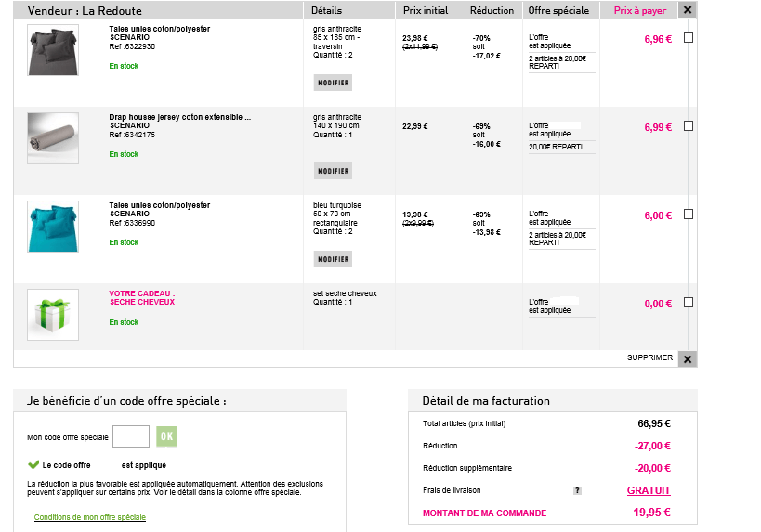Open Conditions de mon offre spéciale link
761x532 pixels.
90,517
